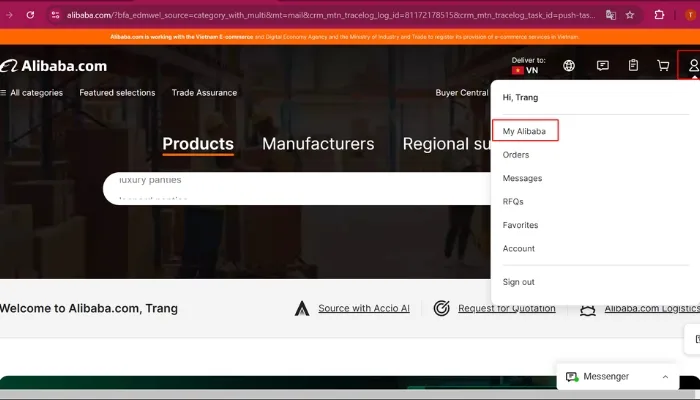Image resolution: width=700 pixels, height=400 pixels.
Task: Select Orders from account menu
Action: tap(516, 155)
